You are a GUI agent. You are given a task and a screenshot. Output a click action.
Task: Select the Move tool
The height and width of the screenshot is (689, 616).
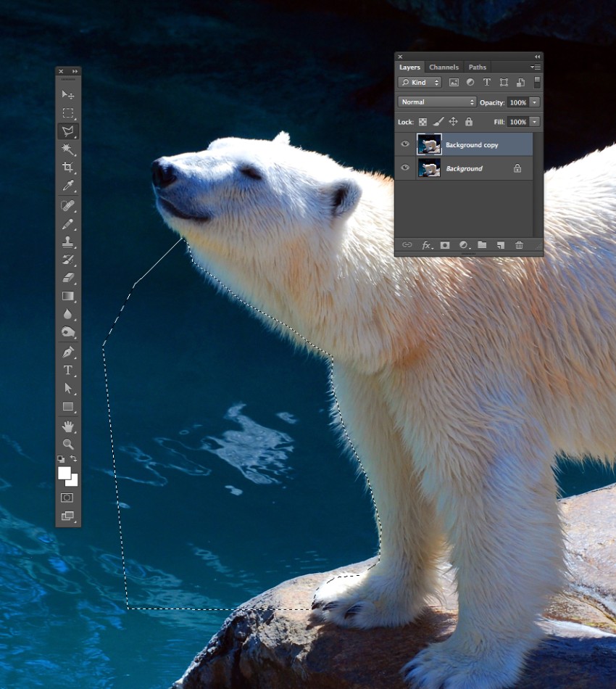pyautogui.click(x=67, y=95)
